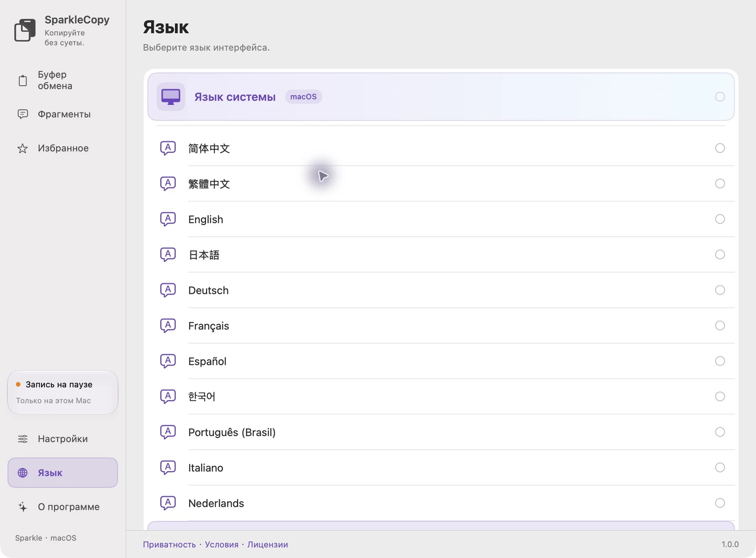Viewport: 756px width, 558px height.
Task: Click the language icon beside Deutsch
Action: point(168,290)
